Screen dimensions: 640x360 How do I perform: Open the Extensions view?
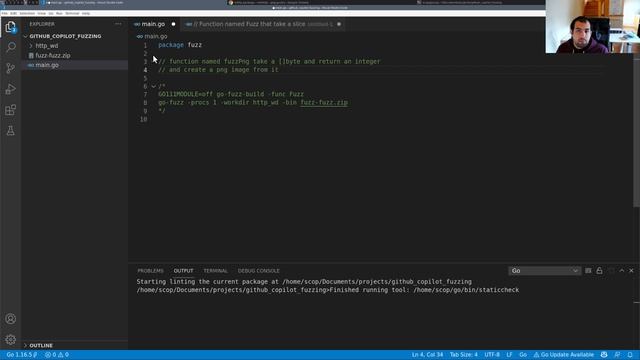coord(11,110)
